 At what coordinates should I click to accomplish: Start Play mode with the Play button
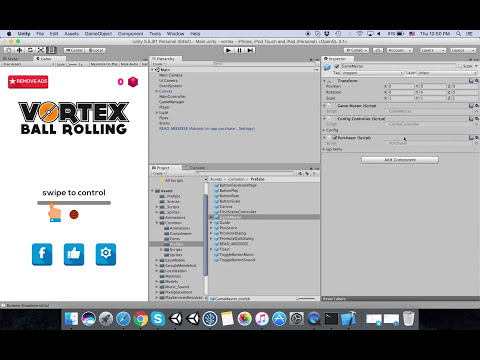pyautogui.click(x=228, y=50)
